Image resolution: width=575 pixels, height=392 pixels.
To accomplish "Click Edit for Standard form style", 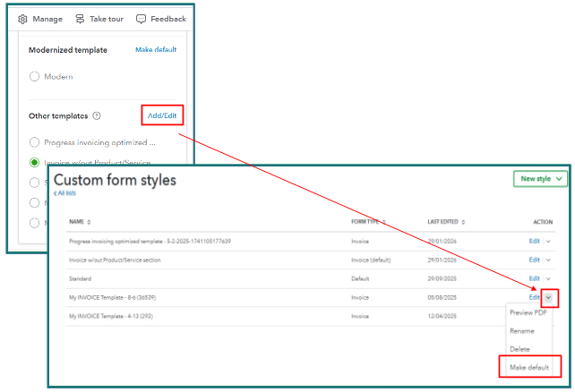I will pyautogui.click(x=535, y=278).
